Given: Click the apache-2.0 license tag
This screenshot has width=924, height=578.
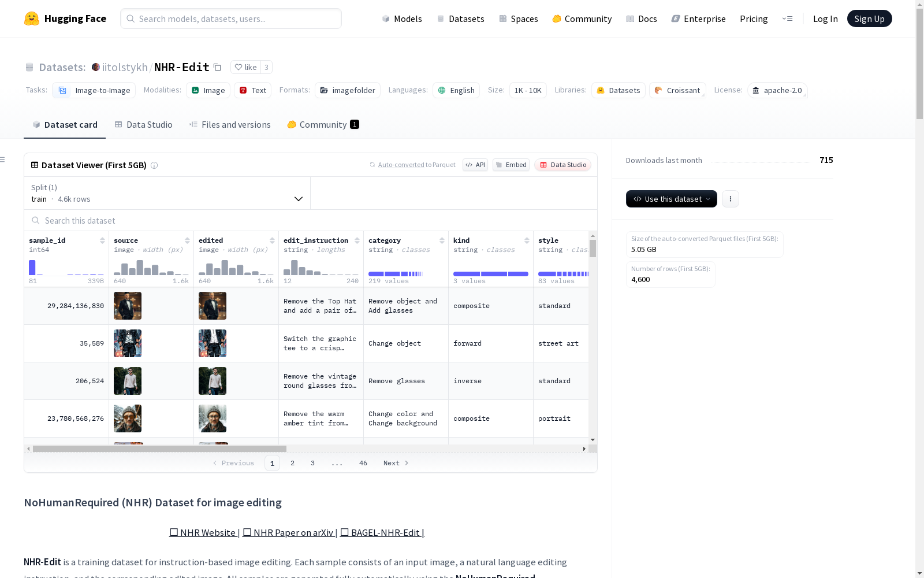Looking at the screenshot, I should [x=777, y=90].
